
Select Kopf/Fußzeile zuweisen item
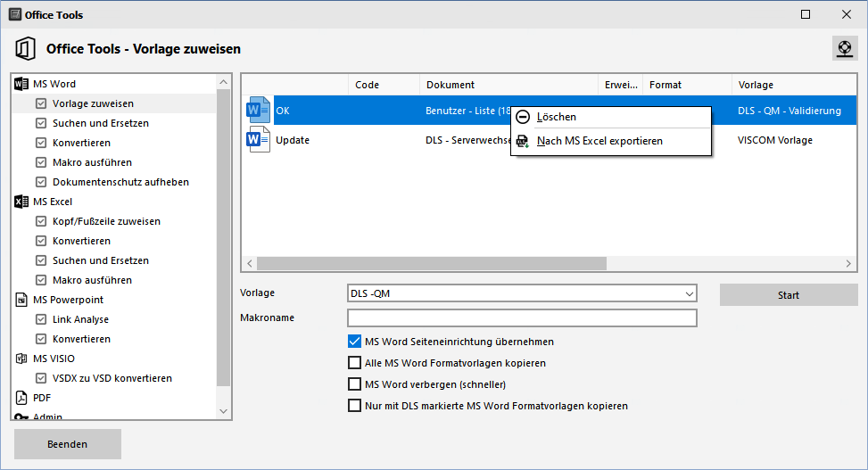(x=106, y=221)
